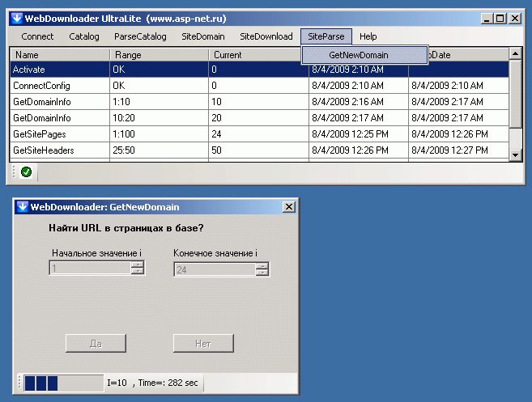Viewport: 532px width, 402px height.
Task: Click the SiteParse menu
Action: click(326, 36)
